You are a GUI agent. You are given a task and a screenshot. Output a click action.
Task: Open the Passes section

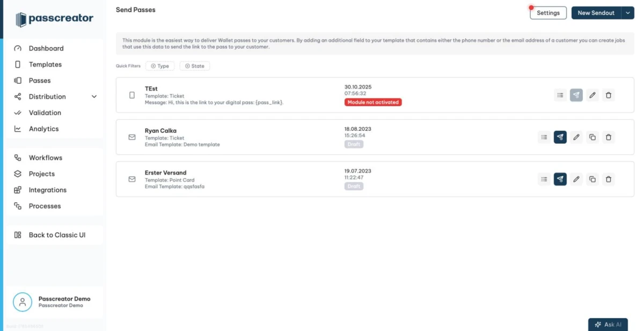(40, 80)
